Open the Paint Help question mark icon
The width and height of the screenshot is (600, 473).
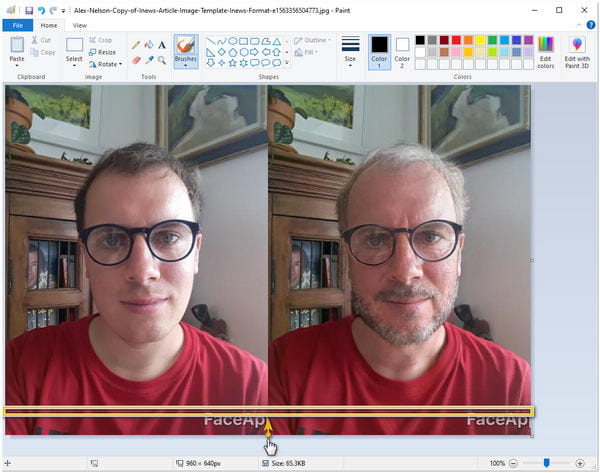591,25
